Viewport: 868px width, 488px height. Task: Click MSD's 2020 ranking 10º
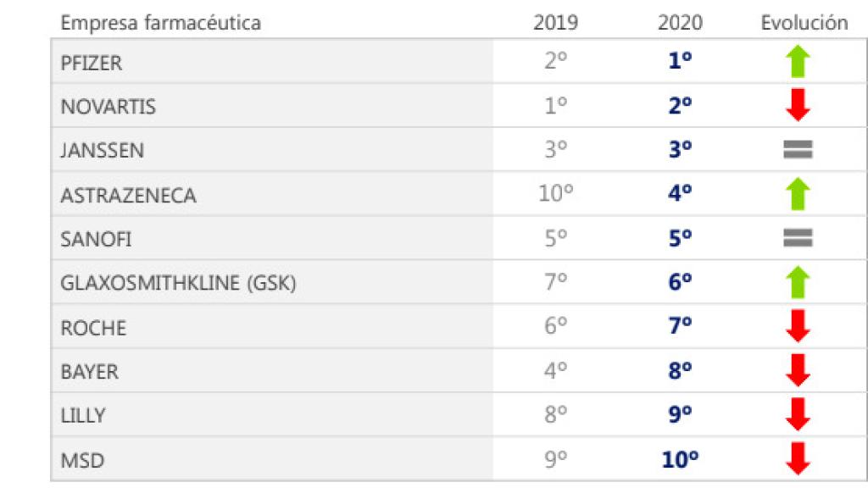coord(681,459)
